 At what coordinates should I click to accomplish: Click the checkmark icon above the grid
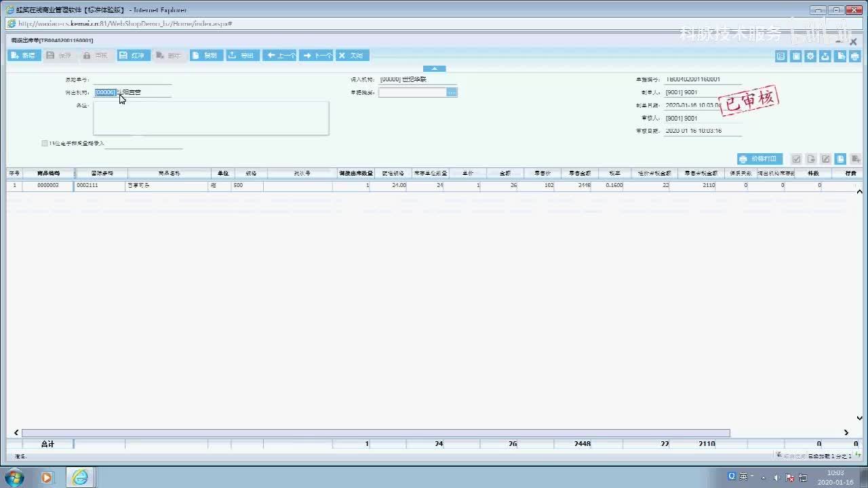point(796,159)
